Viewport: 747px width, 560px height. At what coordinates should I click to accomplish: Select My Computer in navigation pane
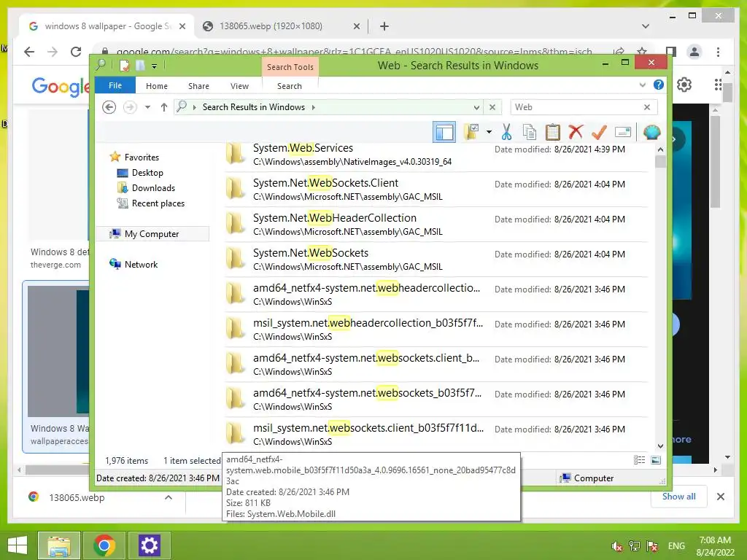coord(152,233)
